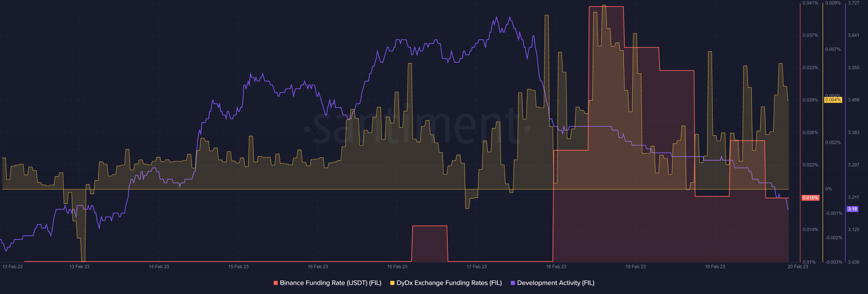Image resolution: width=868 pixels, height=294 pixels.
Task: Click the red Binance Funding Rate legend swatch
Action: tap(276, 283)
